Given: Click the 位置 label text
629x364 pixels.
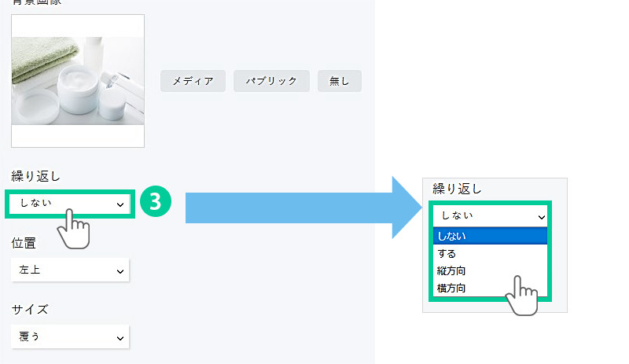Looking at the screenshot, I should [24, 243].
